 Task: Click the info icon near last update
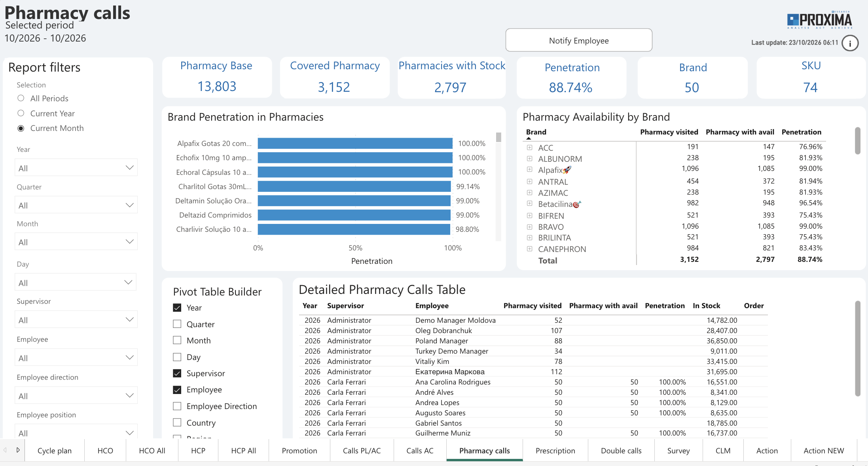tap(850, 43)
